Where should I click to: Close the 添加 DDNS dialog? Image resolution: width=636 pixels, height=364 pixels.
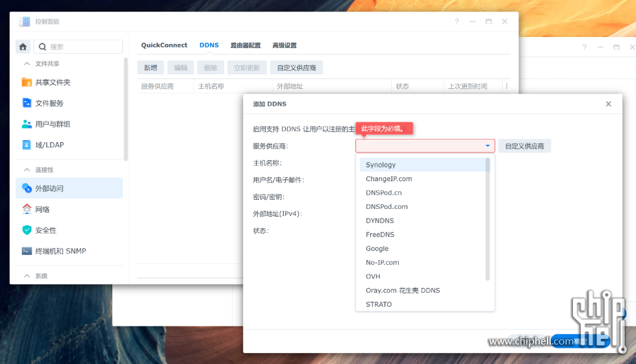click(609, 104)
